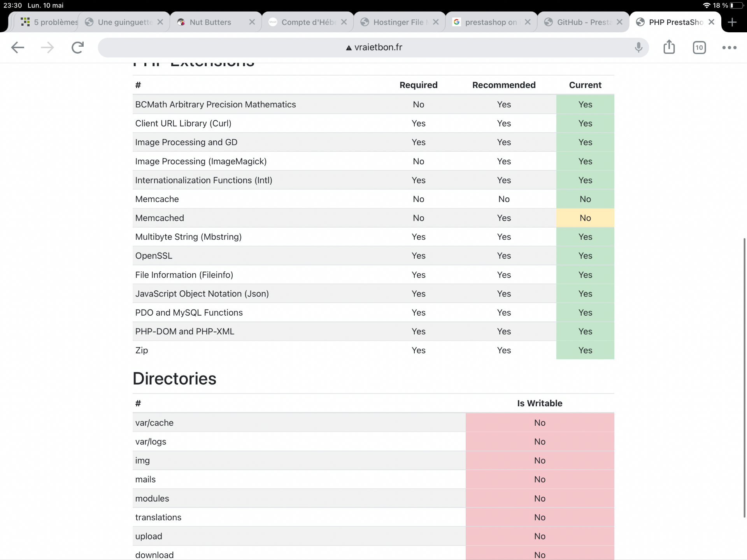Screen dimensions: 747x560
Task: Click the page vertical scrollbar
Action: [x=744, y=377]
